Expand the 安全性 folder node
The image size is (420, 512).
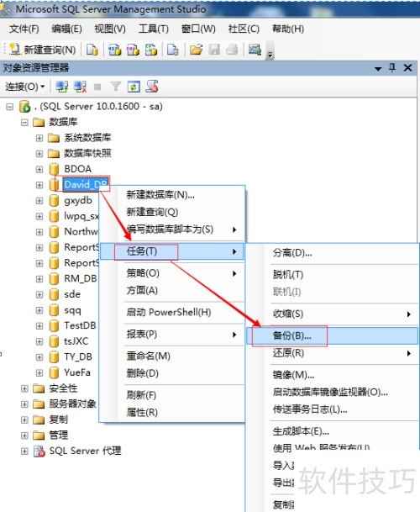[24, 388]
